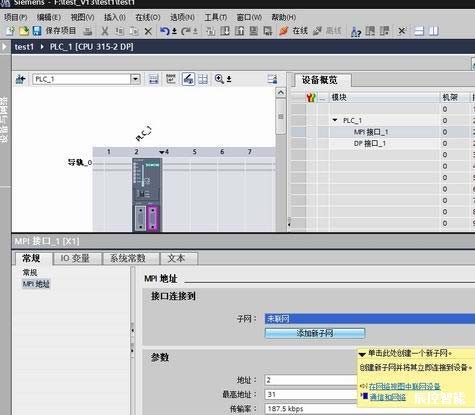The height and width of the screenshot is (415, 476).
Task: Start the CPU from toolbar
Action: click(x=370, y=31)
